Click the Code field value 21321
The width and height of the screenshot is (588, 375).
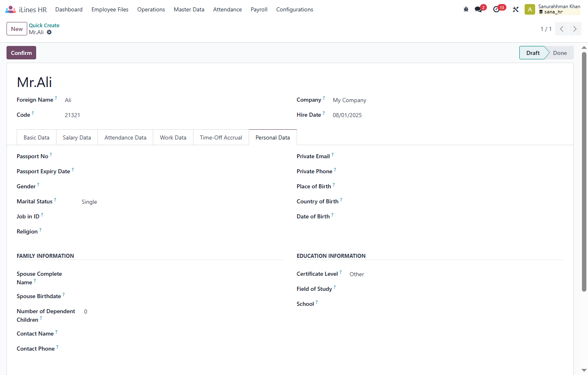point(72,115)
